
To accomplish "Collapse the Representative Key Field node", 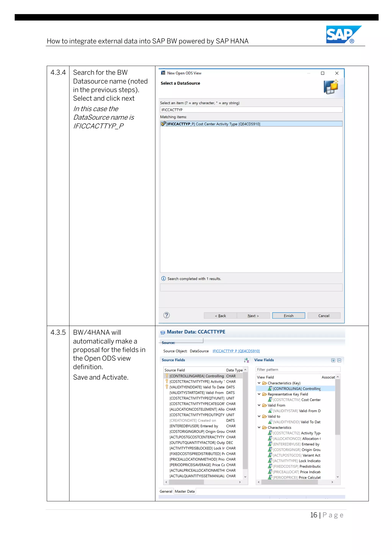I will (x=259, y=394).
